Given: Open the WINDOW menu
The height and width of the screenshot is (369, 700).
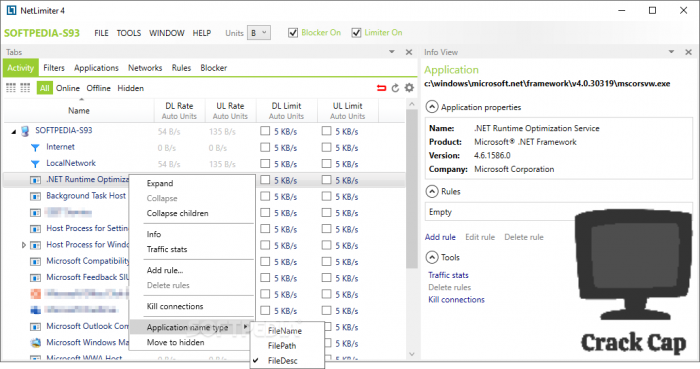Looking at the screenshot, I should tap(167, 33).
